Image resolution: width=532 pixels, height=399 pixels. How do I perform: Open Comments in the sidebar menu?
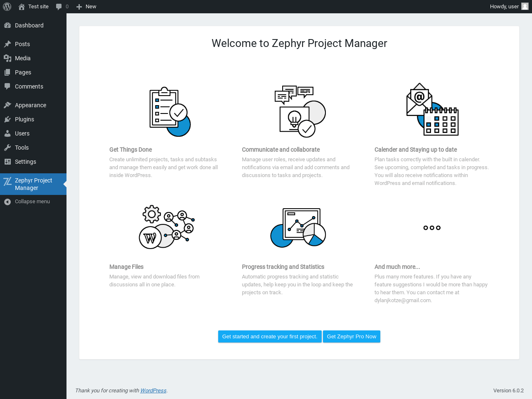(x=33, y=86)
